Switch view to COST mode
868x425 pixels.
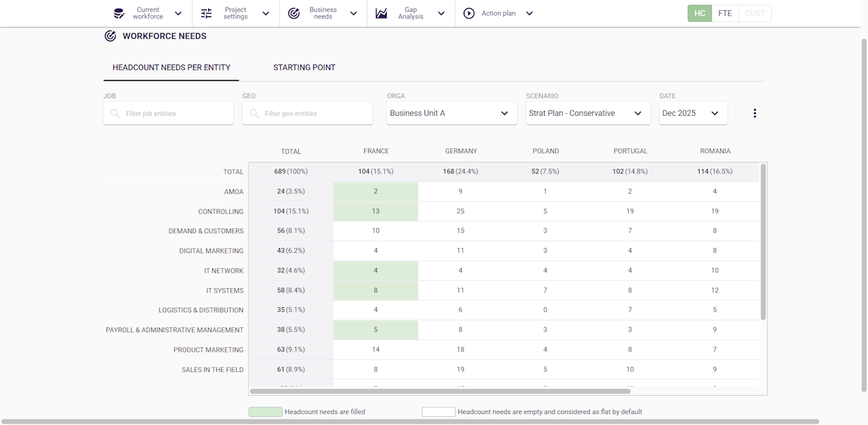coord(754,14)
